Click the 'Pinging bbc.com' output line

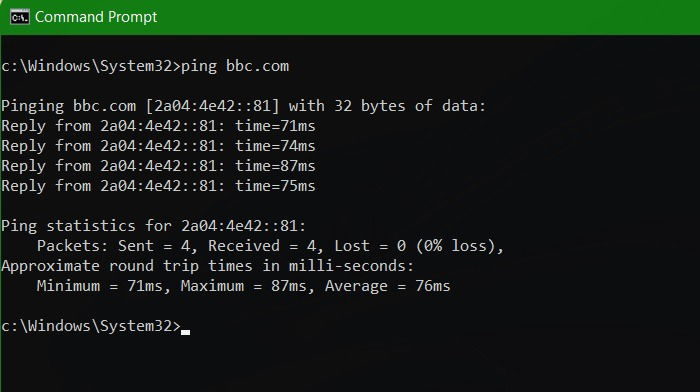pyautogui.click(x=243, y=106)
